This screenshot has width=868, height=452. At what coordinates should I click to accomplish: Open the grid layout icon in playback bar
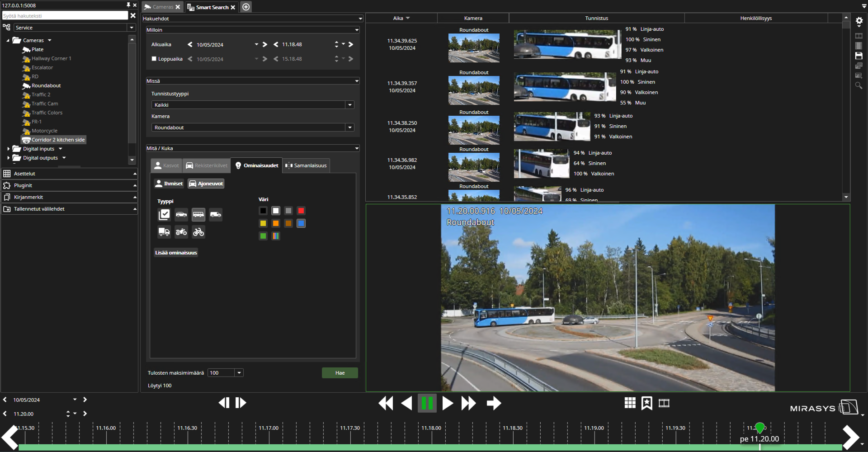pos(630,403)
